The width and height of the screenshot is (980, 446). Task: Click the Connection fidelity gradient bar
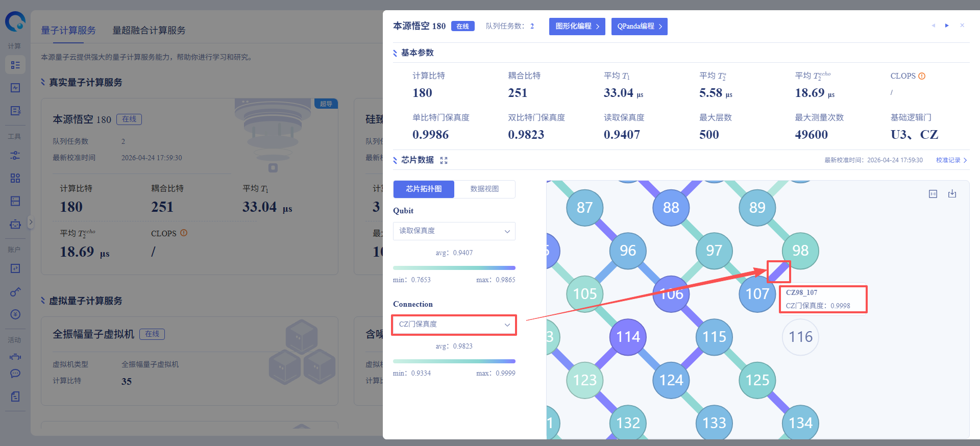(454, 361)
